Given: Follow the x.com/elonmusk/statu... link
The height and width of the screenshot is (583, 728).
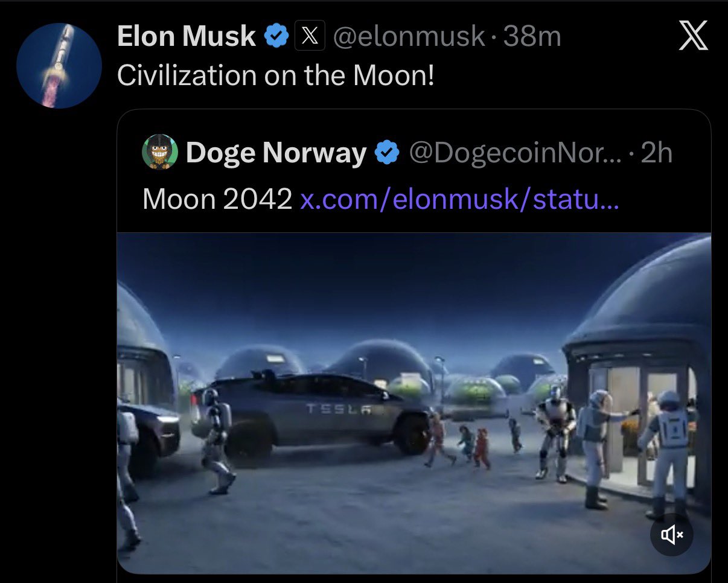Looking at the screenshot, I should click(x=459, y=199).
